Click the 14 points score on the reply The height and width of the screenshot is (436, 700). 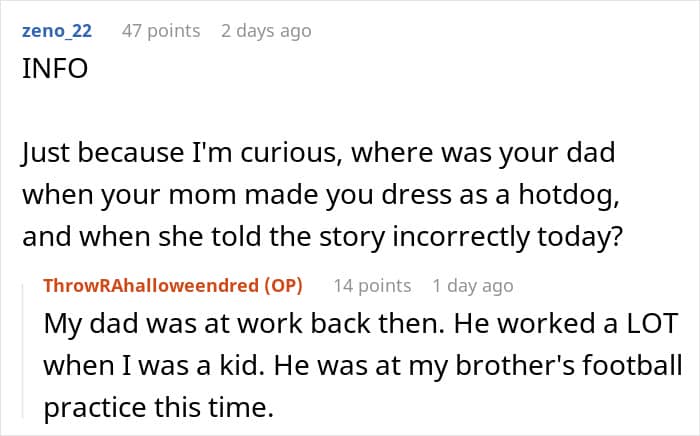pyautogui.click(x=372, y=286)
